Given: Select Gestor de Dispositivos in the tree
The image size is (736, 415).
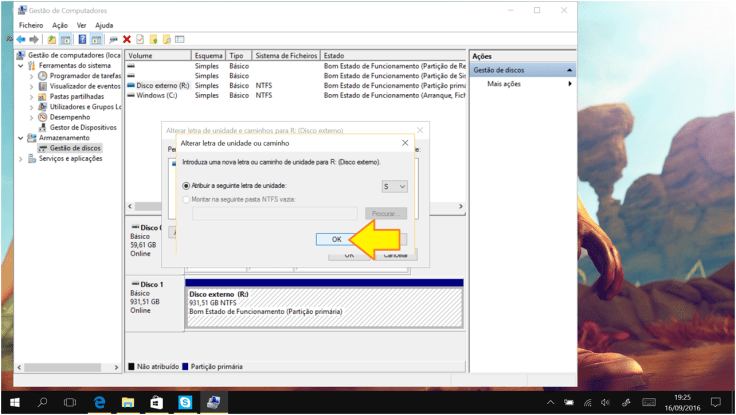Looking at the screenshot, I should click(x=83, y=127).
